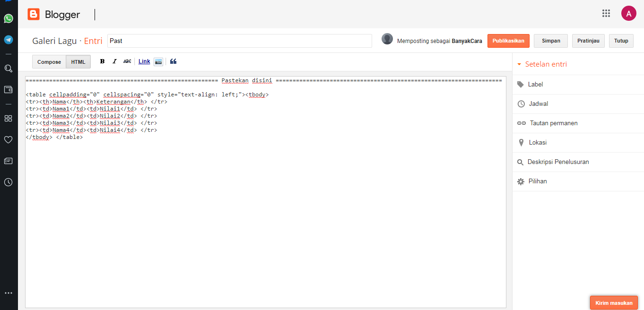
Task: Preview the post with Pratinjau
Action: point(588,41)
